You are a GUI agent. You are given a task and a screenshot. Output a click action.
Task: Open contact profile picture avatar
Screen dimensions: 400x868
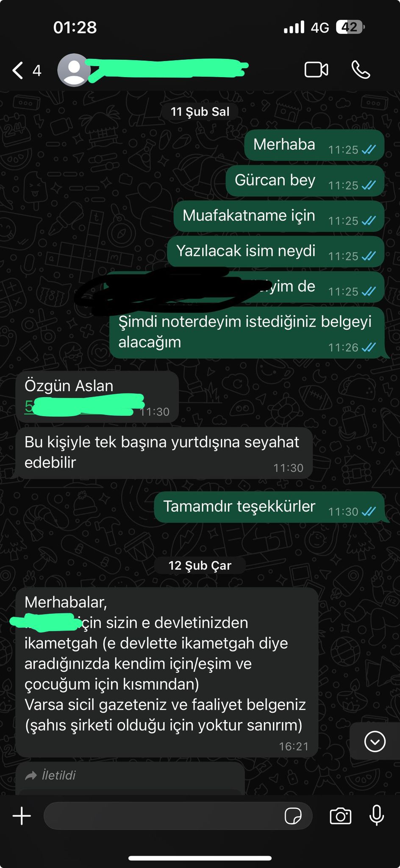[x=74, y=70]
